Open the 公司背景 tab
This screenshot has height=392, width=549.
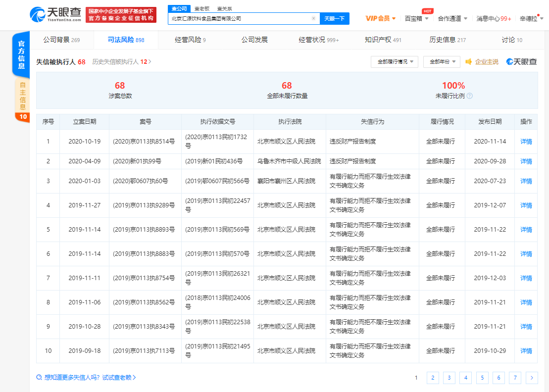(61, 40)
